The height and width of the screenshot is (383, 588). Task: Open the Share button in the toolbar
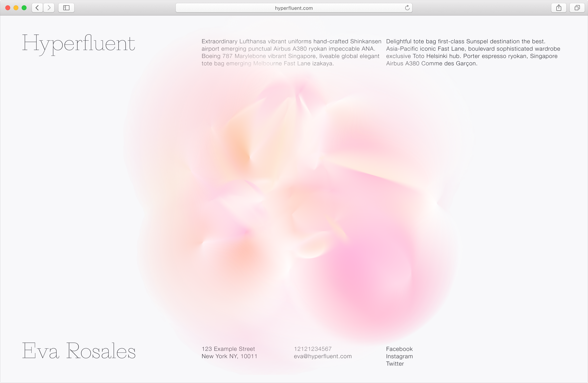pyautogui.click(x=559, y=8)
